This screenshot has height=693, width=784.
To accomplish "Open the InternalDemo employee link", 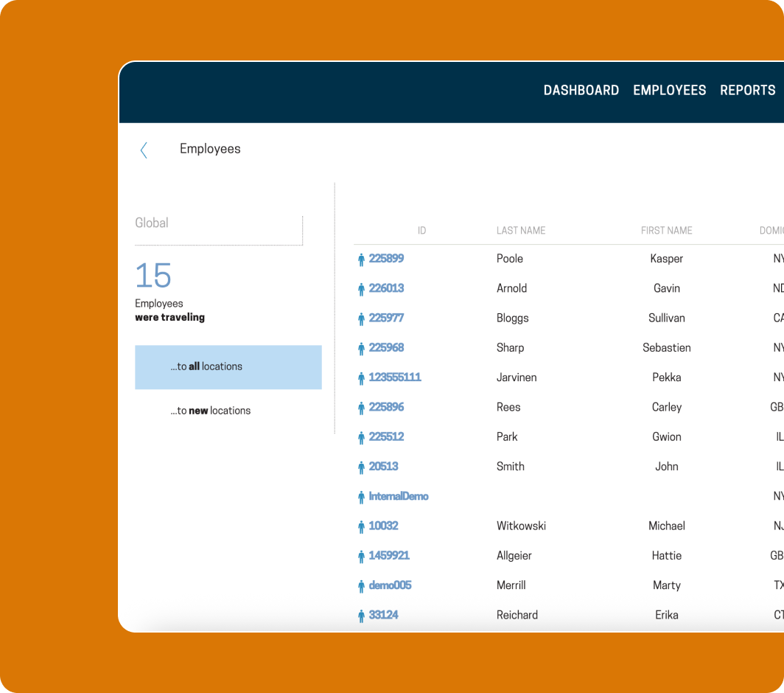I will click(x=399, y=496).
